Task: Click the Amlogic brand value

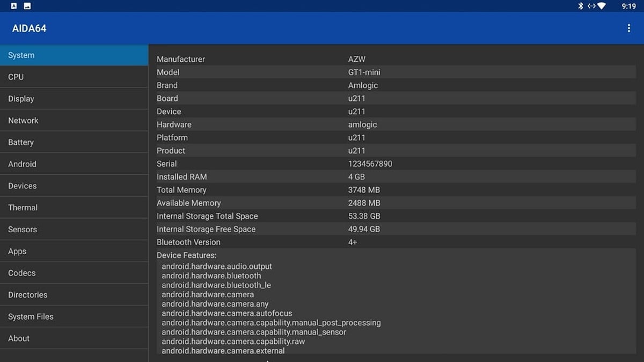Action: [x=363, y=85]
